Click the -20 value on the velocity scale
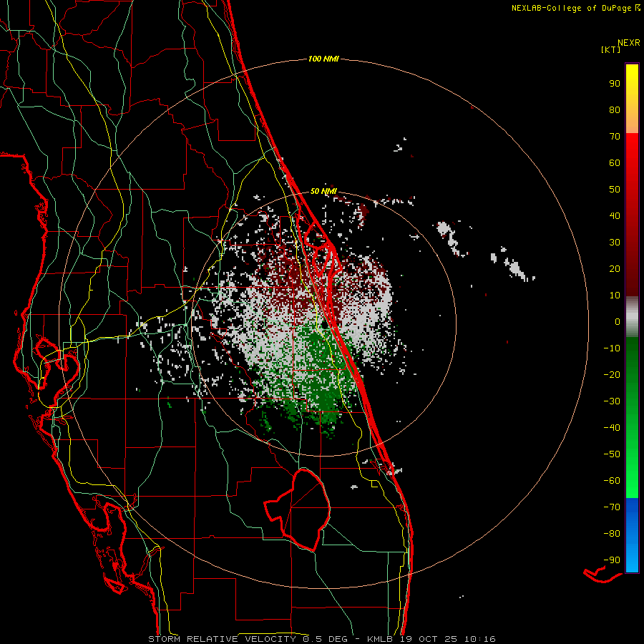The image size is (644, 644). coord(612,375)
